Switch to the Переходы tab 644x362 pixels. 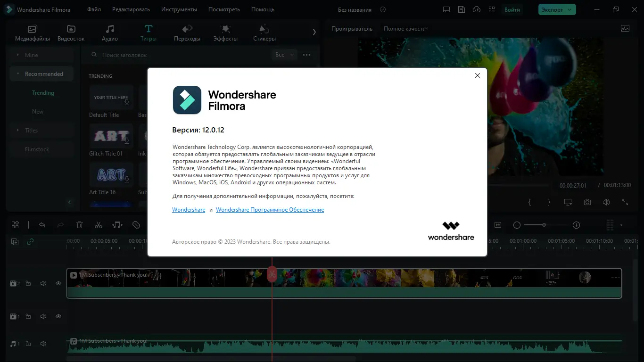point(187,32)
